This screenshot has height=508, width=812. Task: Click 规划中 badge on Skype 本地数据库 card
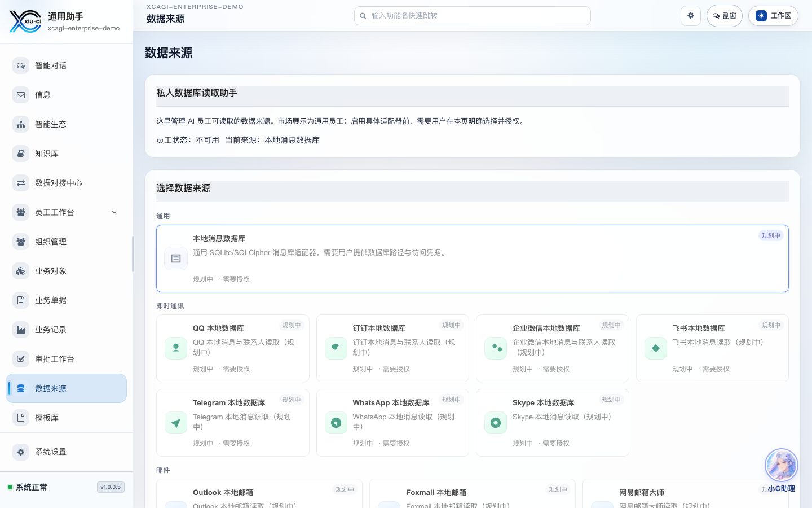click(x=611, y=400)
